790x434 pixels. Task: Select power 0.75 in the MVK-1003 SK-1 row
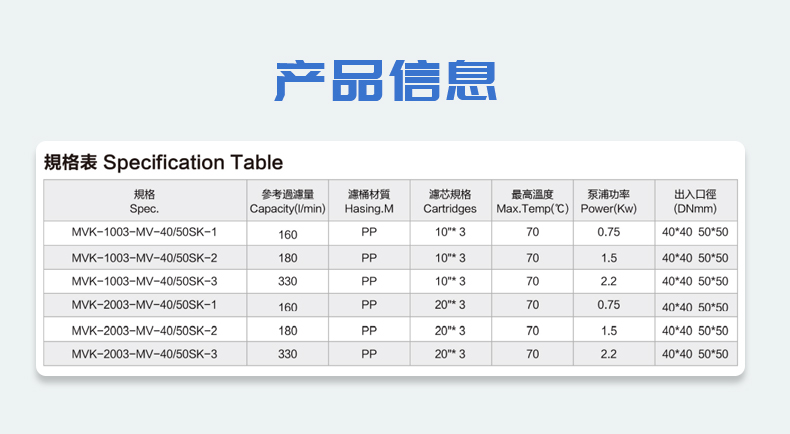608,233
